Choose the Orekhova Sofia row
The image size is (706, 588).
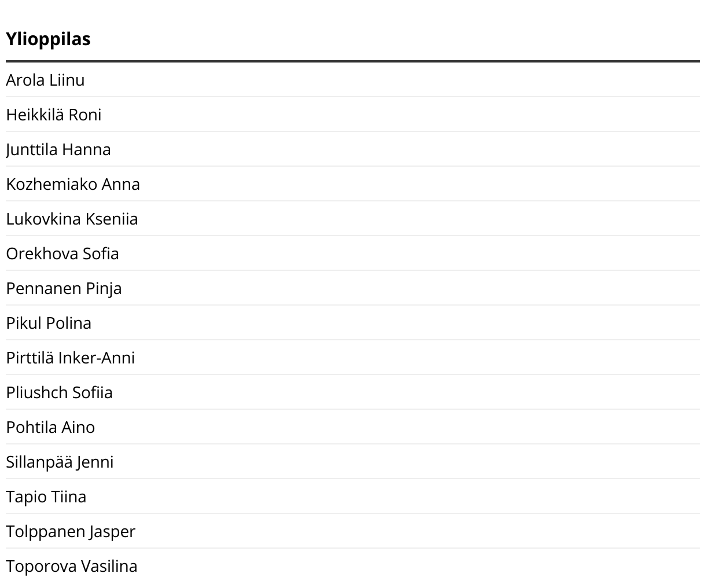pyautogui.click(x=62, y=253)
